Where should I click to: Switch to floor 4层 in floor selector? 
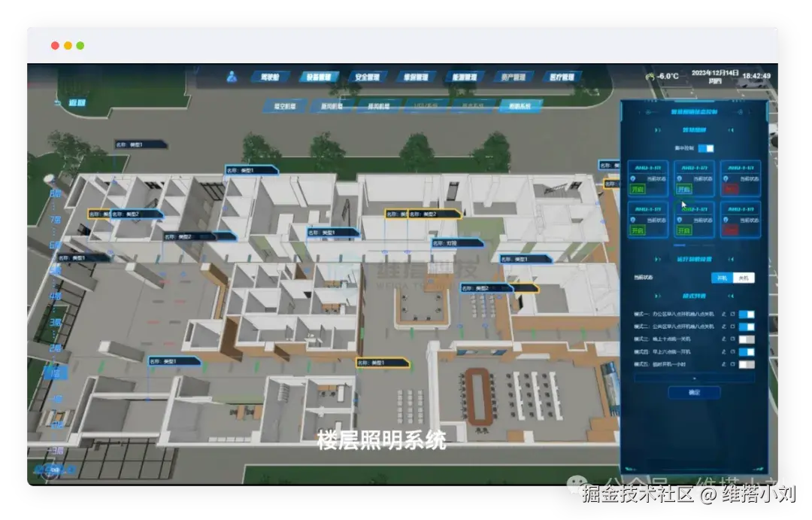pos(56,296)
